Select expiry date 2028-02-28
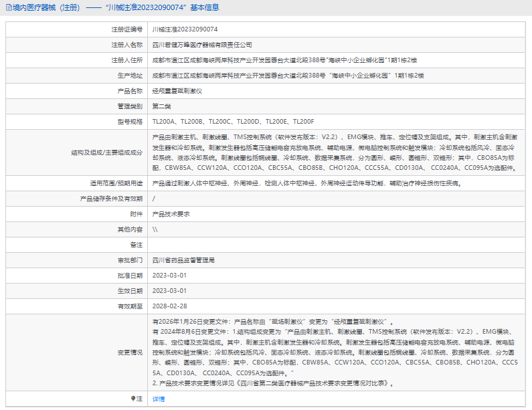This screenshot has width=532, height=410. (x=170, y=306)
